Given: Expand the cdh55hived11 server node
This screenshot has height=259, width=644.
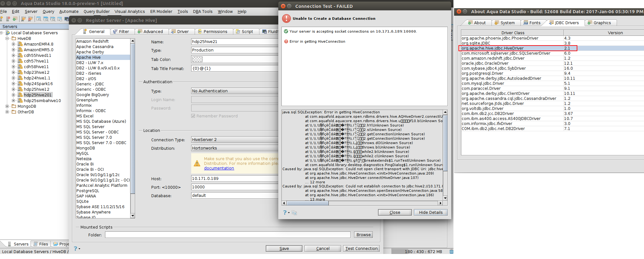Looking at the screenshot, I should [x=14, y=55].
